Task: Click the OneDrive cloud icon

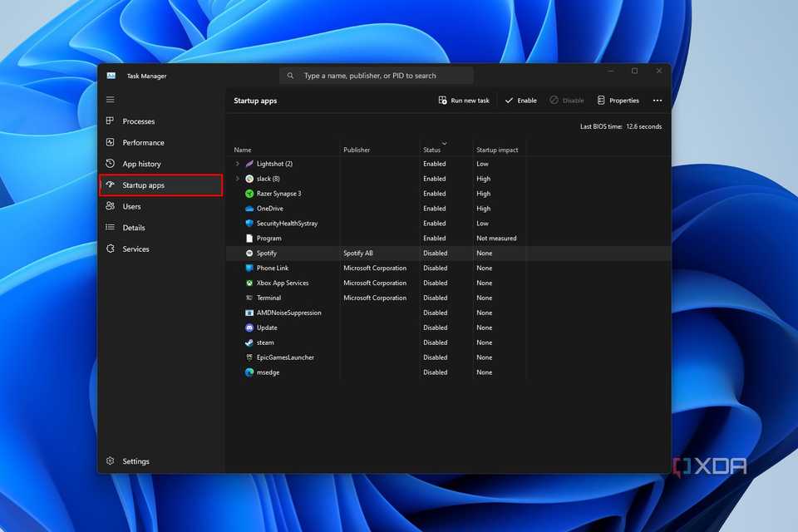Action: [x=249, y=209]
